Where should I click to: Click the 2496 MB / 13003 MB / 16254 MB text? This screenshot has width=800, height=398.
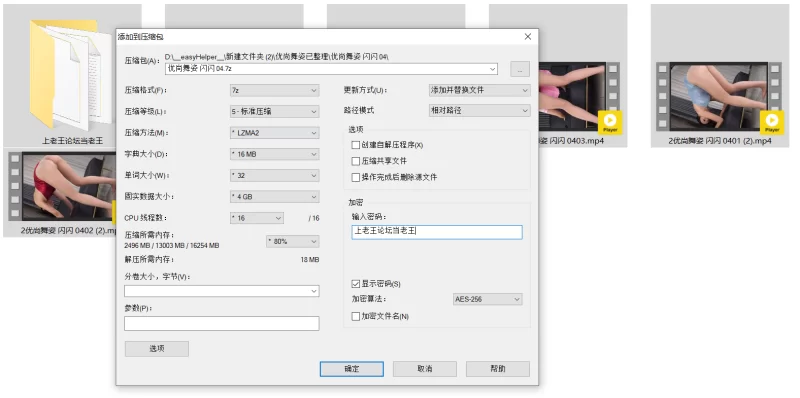coord(171,245)
